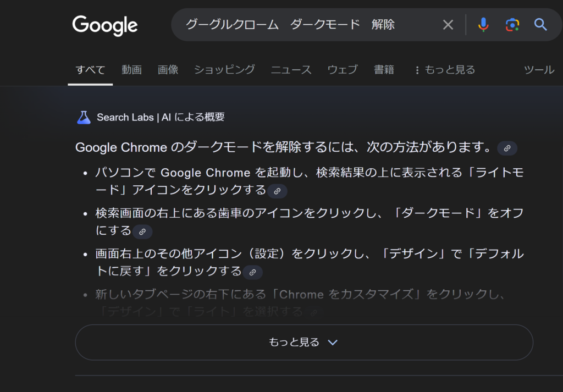Image resolution: width=563 pixels, height=392 pixels.
Task: Clear the search box with X icon
Action: click(x=448, y=25)
